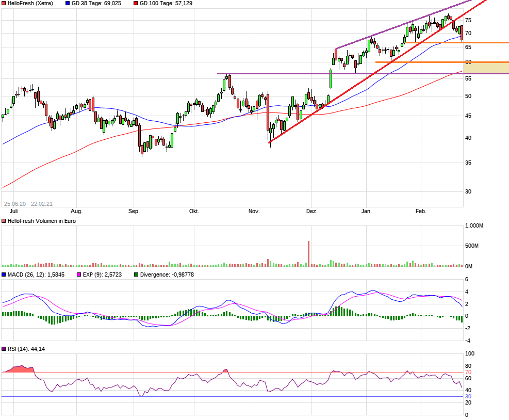This screenshot has width=509, height=420.
Task: Click the 'Okt.' month axis label
Action: [194, 211]
